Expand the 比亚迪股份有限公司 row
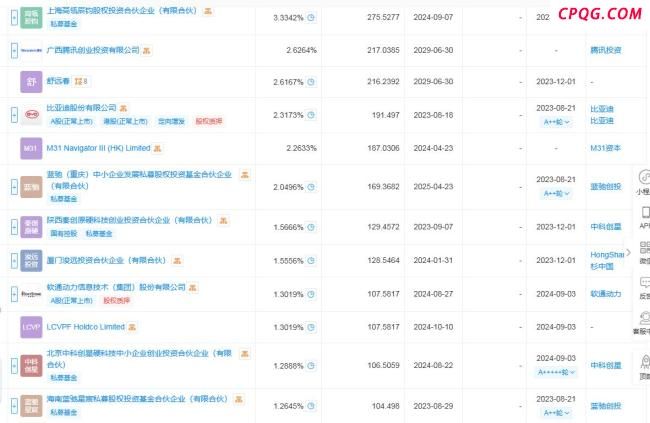 click(14, 115)
